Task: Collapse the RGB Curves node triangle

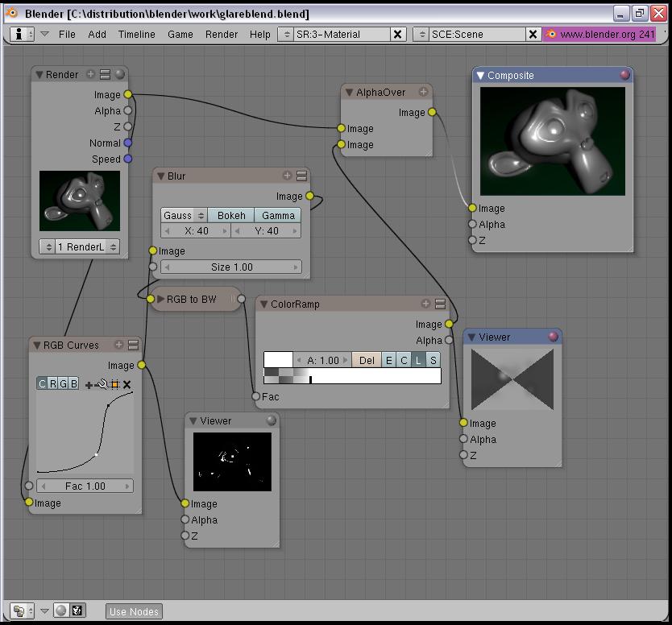Action: [37, 346]
